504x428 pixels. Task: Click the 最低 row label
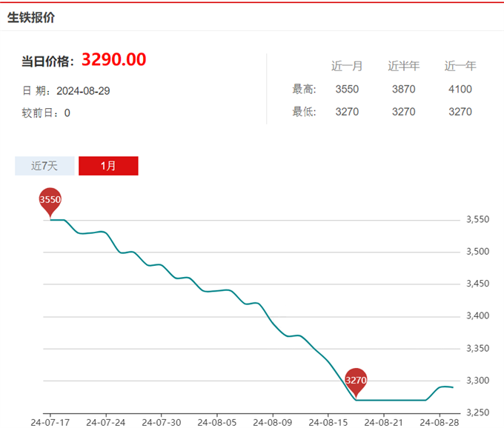[304, 112]
